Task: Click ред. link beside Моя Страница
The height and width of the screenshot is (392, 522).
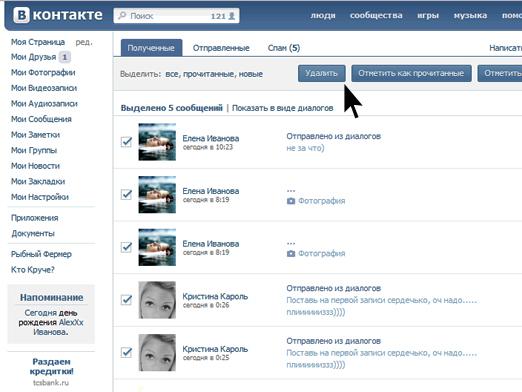Action: point(84,42)
